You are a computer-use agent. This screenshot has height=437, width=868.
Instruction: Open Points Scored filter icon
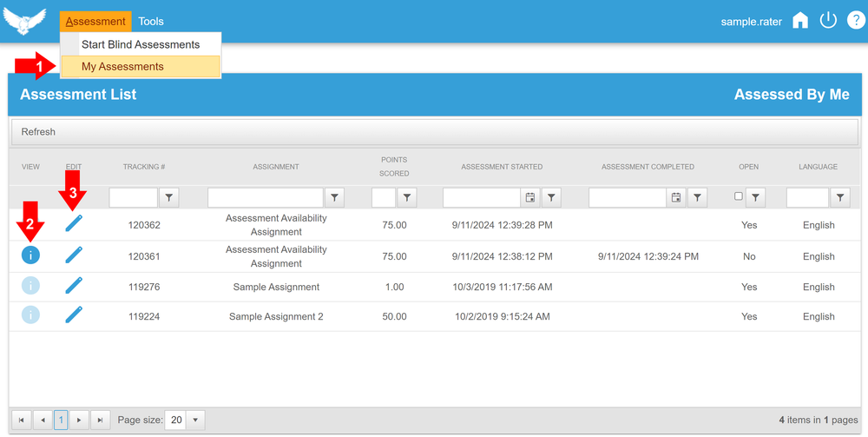pos(407,198)
